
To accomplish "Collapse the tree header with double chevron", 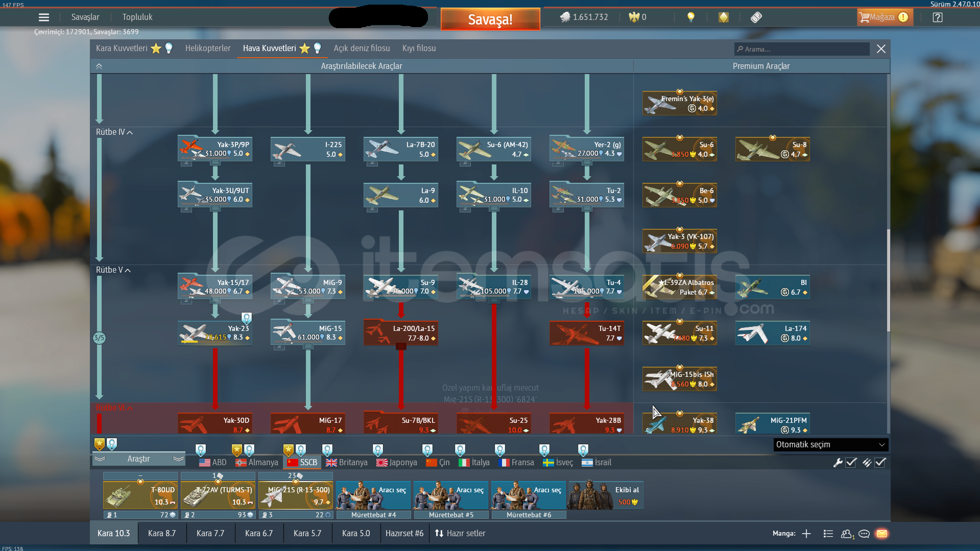I will [99, 66].
